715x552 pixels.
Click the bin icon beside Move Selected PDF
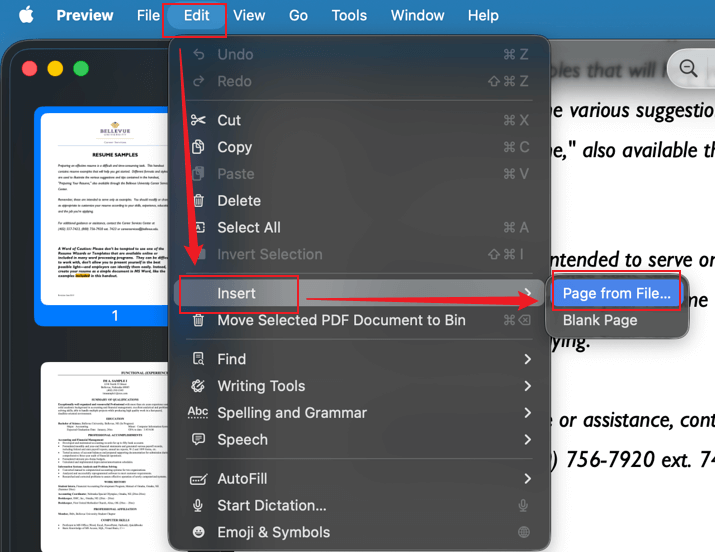pyautogui.click(x=198, y=320)
